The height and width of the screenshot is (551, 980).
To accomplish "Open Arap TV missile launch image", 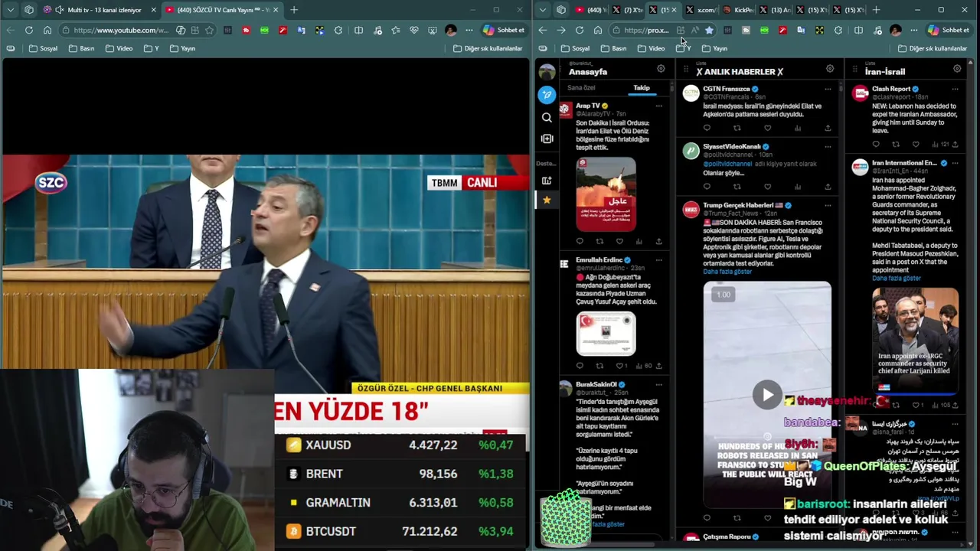I will click(606, 194).
